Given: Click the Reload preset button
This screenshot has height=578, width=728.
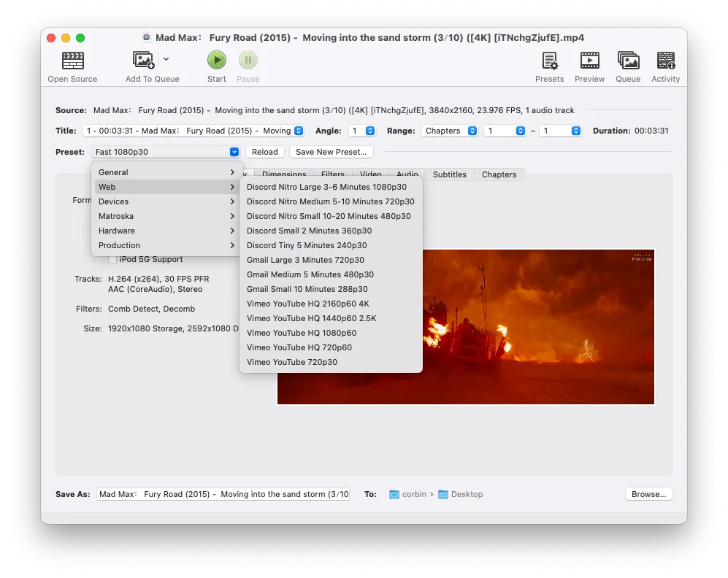Looking at the screenshot, I should (x=265, y=152).
